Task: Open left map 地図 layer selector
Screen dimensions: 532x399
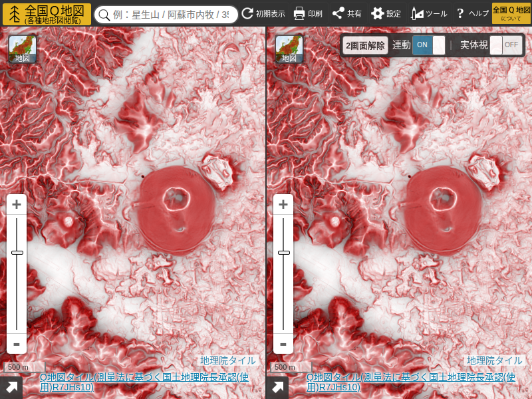Action: [23, 49]
